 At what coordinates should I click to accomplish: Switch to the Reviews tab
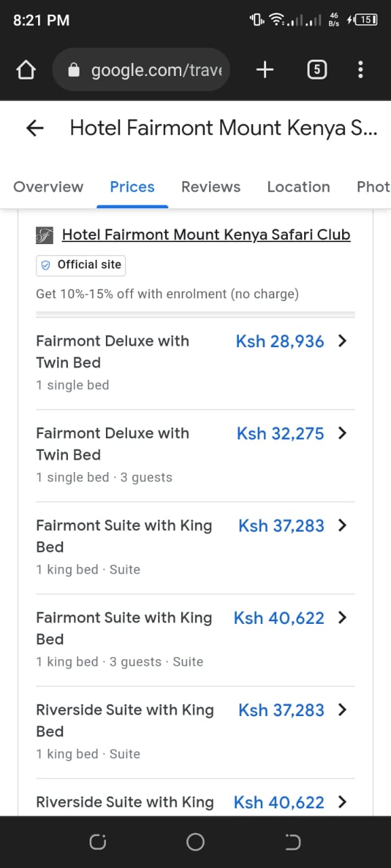(x=210, y=187)
